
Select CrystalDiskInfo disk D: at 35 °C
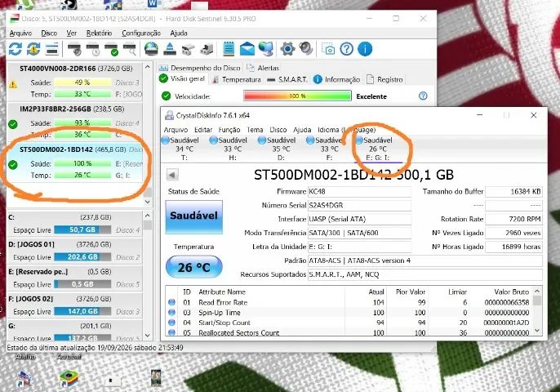281,149
